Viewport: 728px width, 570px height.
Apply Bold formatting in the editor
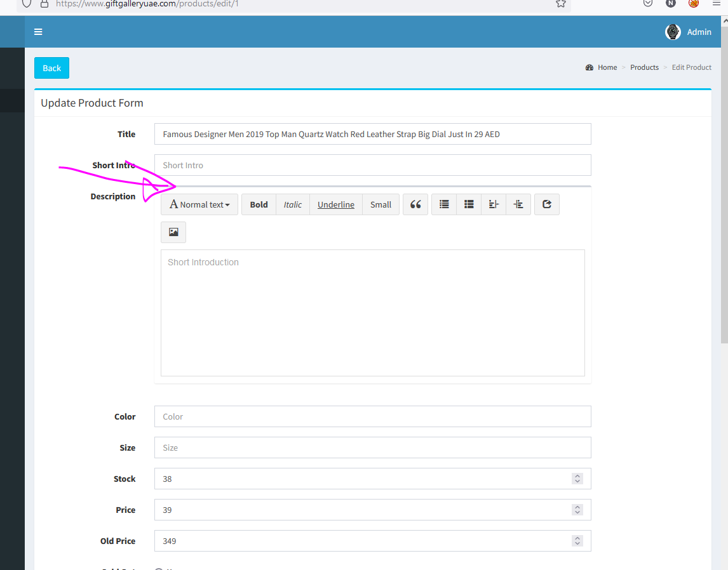coord(259,204)
